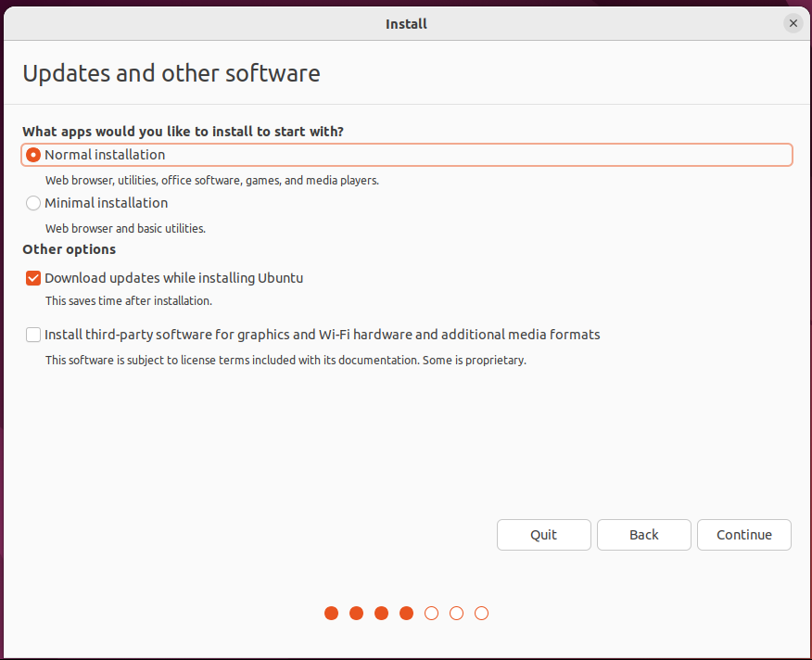Click the second filled progress dot
Screen dimensions: 812x660
[x=356, y=613]
